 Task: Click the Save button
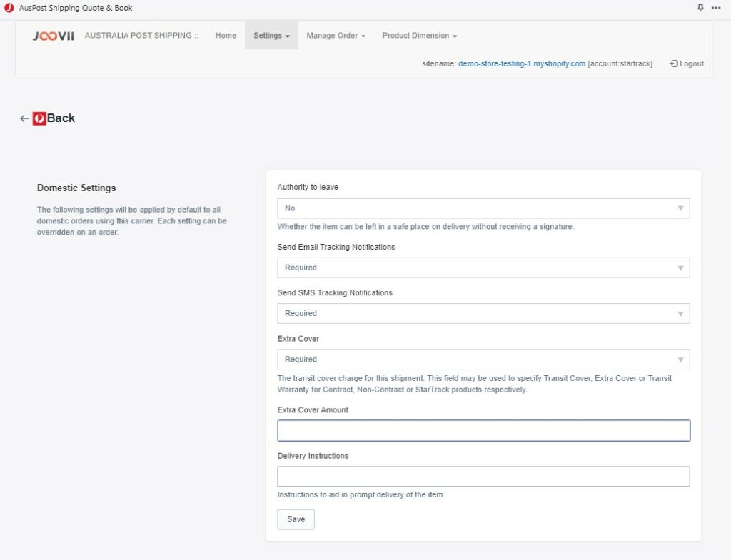pos(296,519)
